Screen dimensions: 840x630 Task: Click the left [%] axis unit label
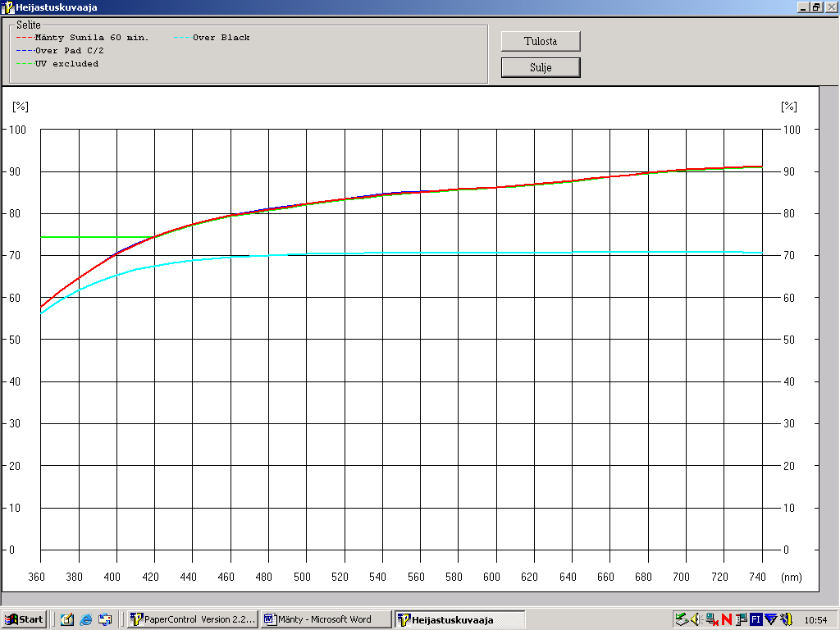[x=21, y=107]
